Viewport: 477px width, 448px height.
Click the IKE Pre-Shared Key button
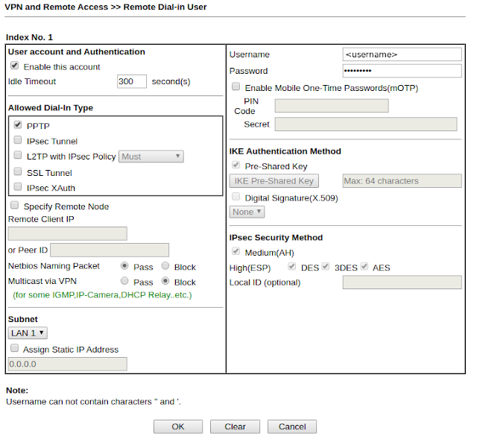tap(274, 181)
